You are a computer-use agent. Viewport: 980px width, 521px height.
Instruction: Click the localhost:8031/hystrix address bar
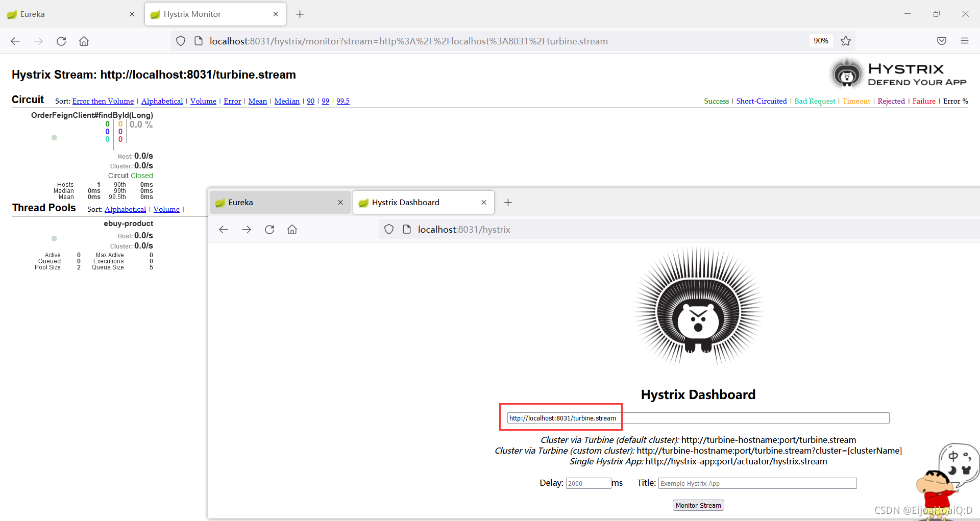(679, 230)
